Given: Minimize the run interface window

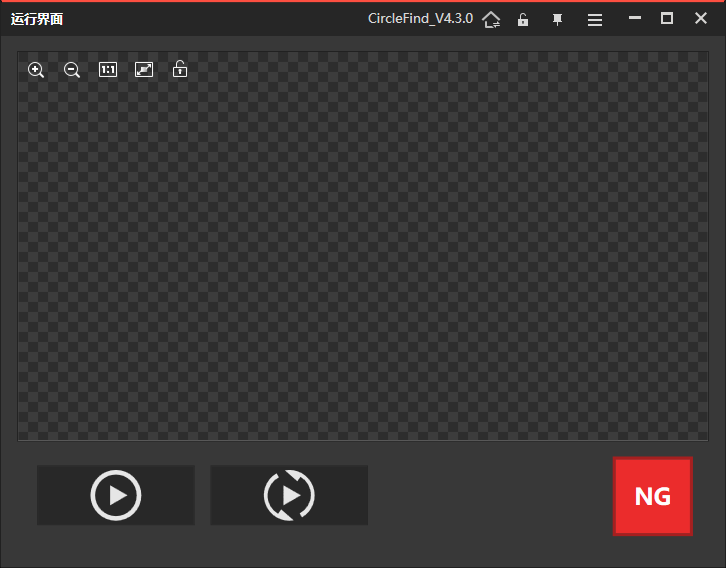Looking at the screenshot, I should point(635,18).
